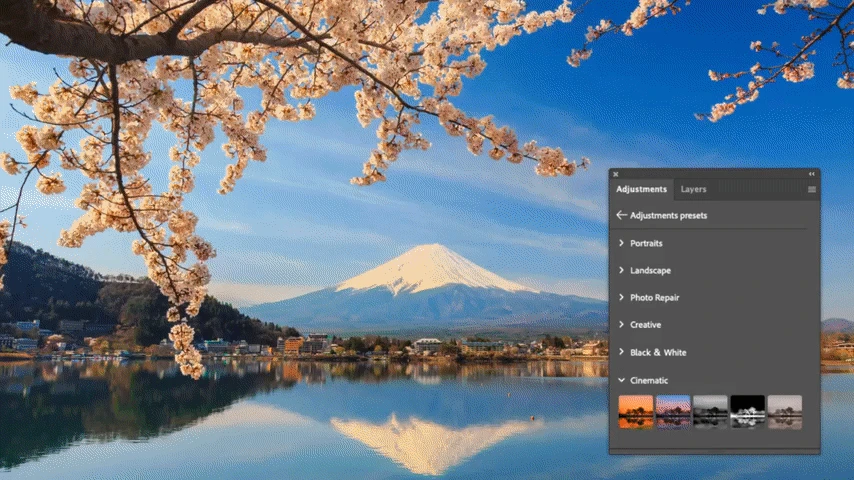This screenshot has width=854, height=480.
Task: Collapse the Cinematic preset group
Action: (648, 380)
